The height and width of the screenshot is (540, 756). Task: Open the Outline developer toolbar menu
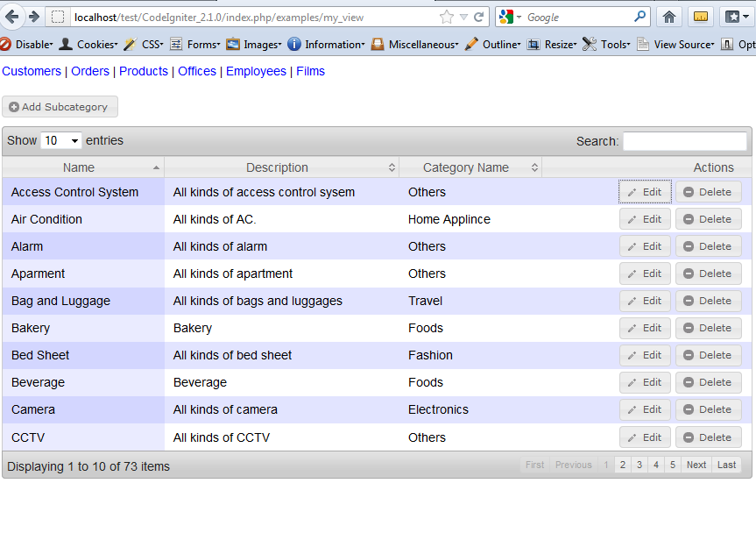[492, 45]
